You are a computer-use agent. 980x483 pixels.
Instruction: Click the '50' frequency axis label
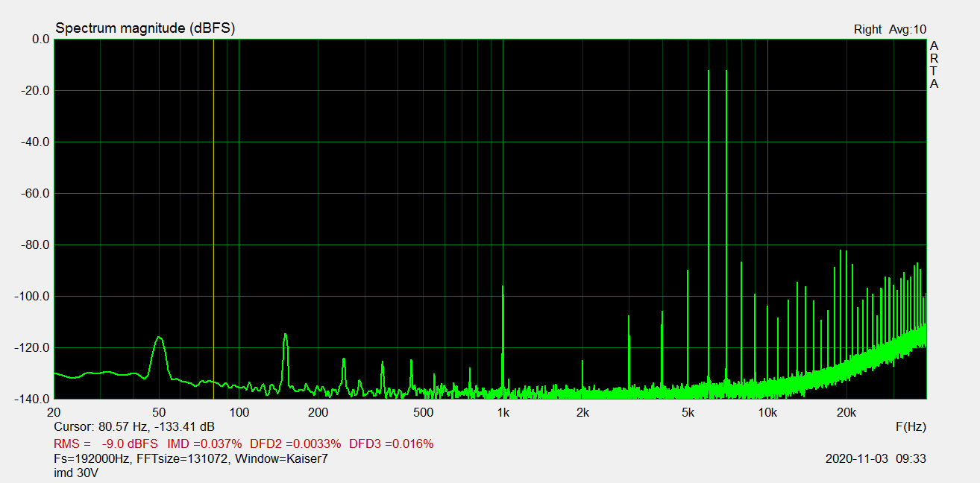pyautogui.click(x=159, y=413)
